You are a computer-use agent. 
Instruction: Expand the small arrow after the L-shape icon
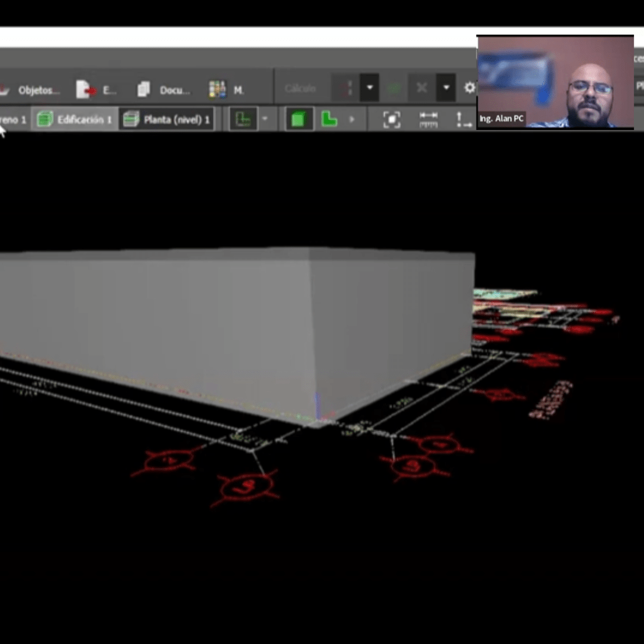point(351,119)
